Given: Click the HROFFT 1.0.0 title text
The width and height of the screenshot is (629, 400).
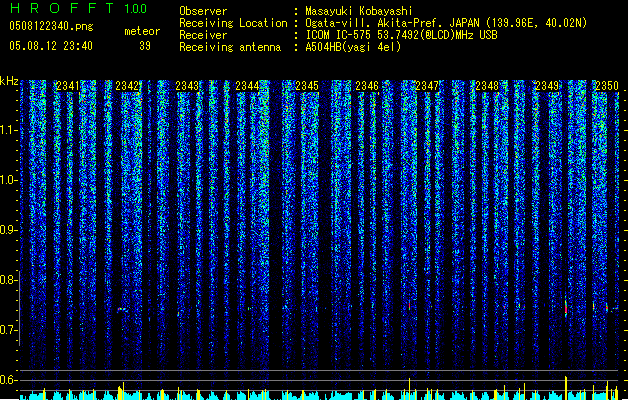Looking at the screenshot, I should [x=78, y=8].
